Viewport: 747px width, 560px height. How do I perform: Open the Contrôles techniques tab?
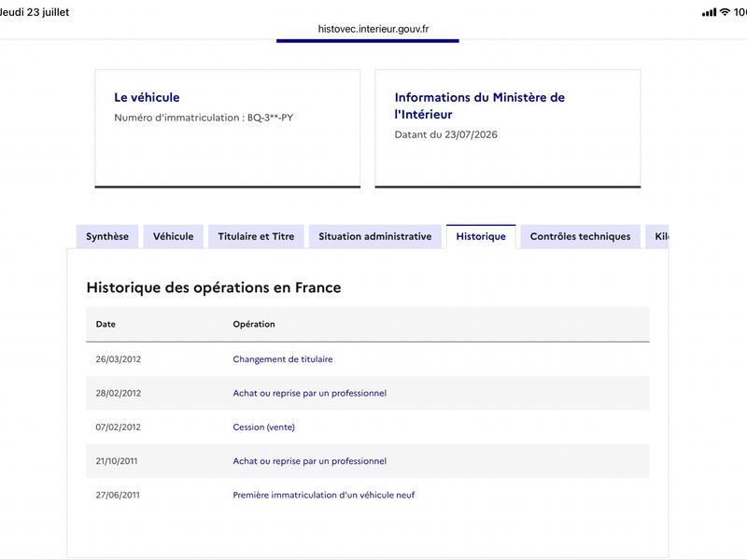coord(580,236)
